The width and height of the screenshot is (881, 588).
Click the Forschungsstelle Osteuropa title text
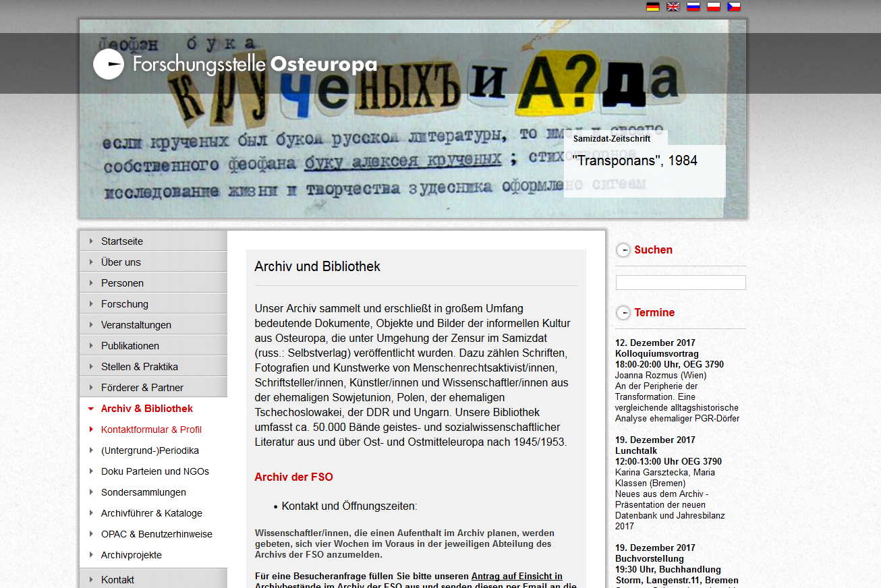click(x=255, y=65)
